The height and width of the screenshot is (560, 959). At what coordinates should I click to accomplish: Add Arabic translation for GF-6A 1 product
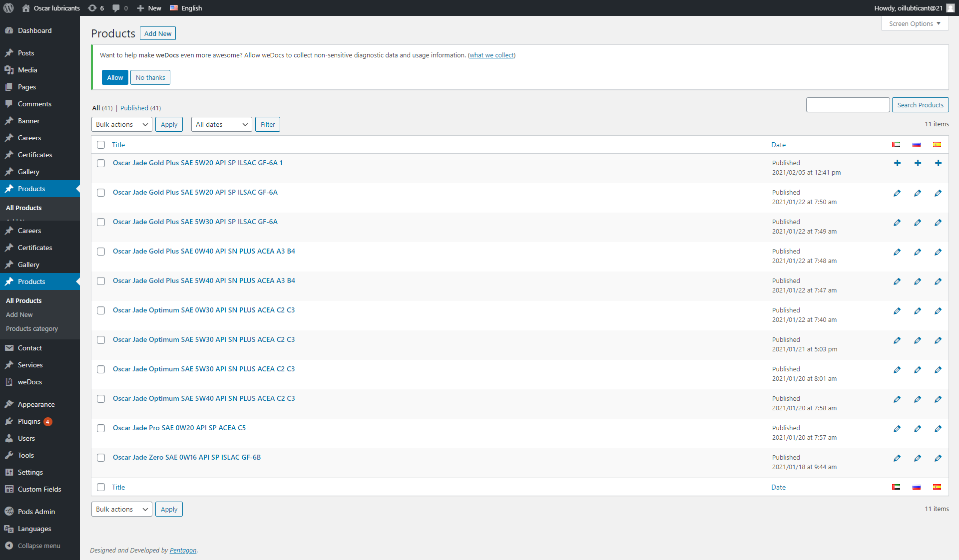(897, 163)
